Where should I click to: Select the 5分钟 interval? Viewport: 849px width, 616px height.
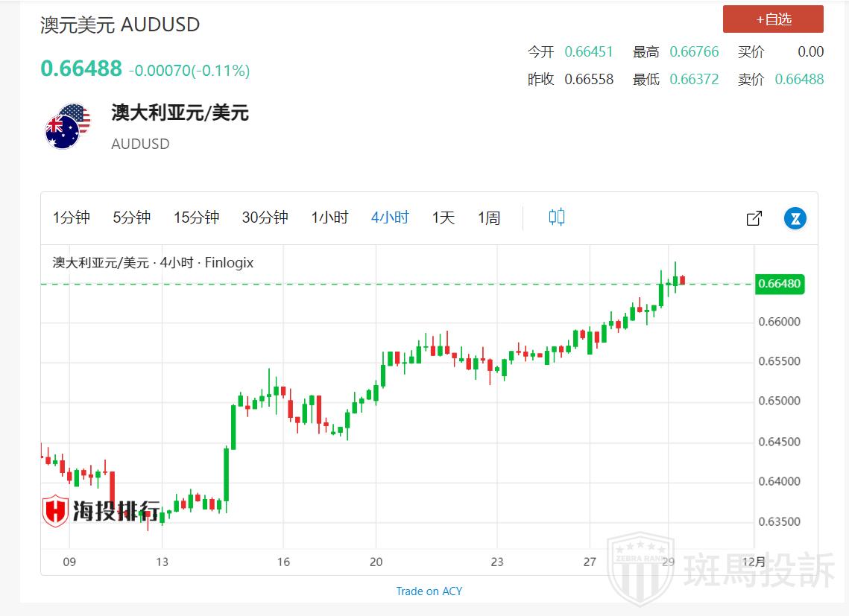coord(132,217)
